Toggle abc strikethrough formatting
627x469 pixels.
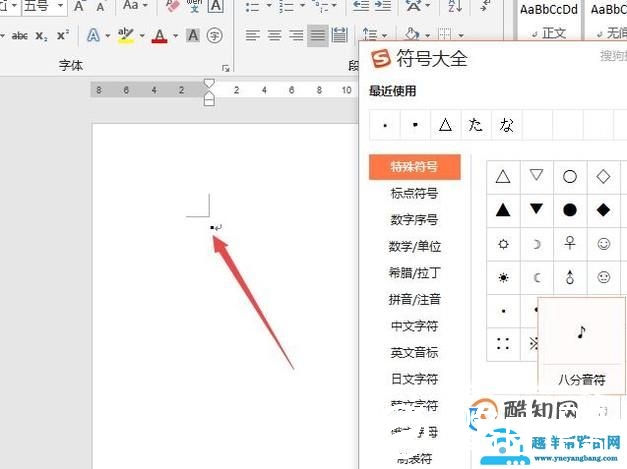click(19, 36)
